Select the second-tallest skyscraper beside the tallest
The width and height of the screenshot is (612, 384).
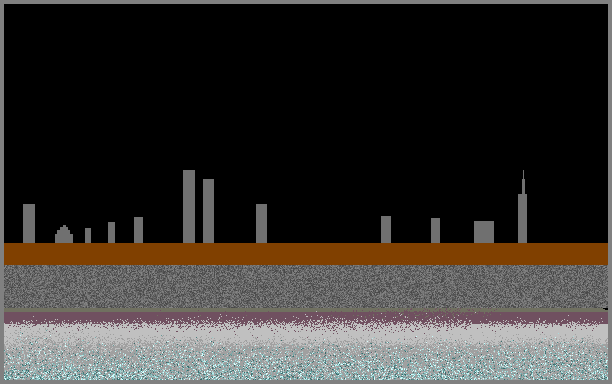208,211
